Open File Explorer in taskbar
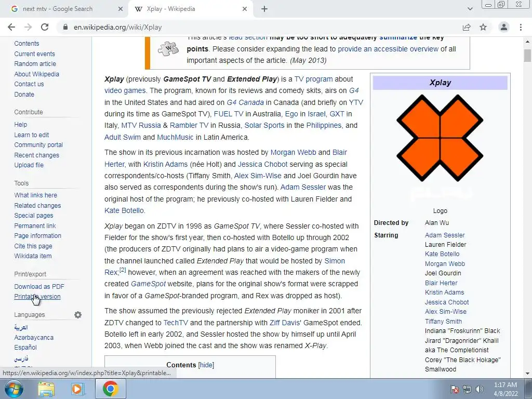This screenshot has height=399, width=532. (x=46, y=389)
